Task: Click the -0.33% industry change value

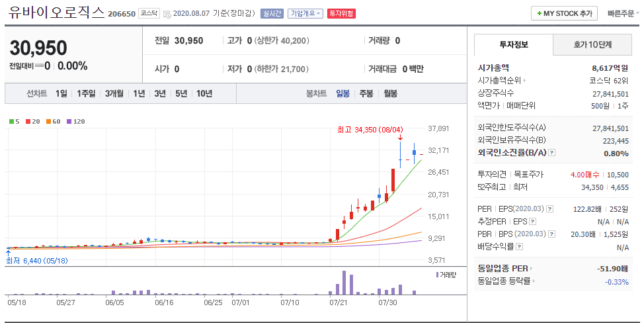Action: [617, 282]
